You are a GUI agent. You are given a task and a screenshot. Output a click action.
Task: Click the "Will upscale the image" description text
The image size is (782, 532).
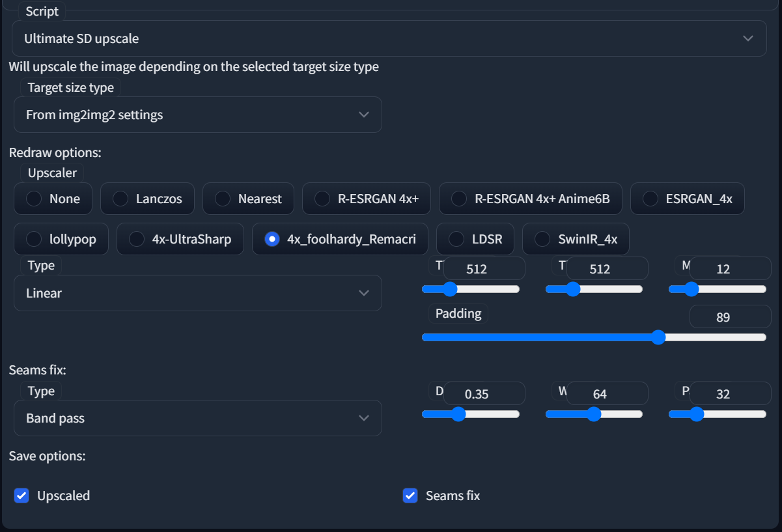coord(193,66)
